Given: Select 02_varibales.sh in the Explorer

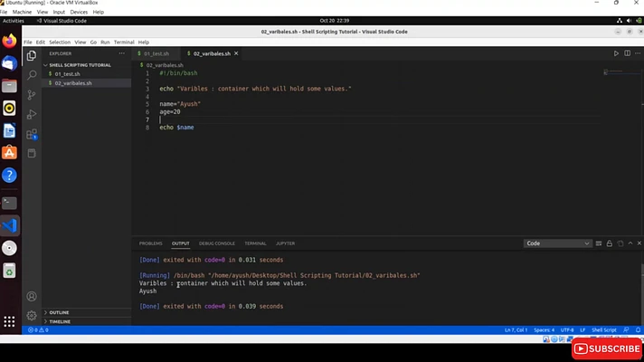Looking at the screenshot, I should coord(73,83).
